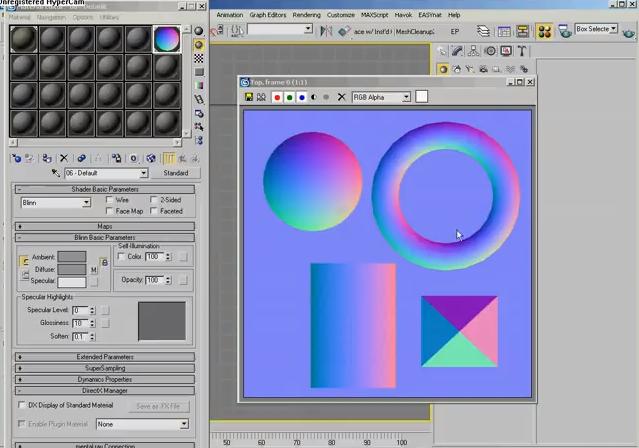Toggle blue channel in render window
Viewport: 639px width, 448px height.
tap(302, 97)
